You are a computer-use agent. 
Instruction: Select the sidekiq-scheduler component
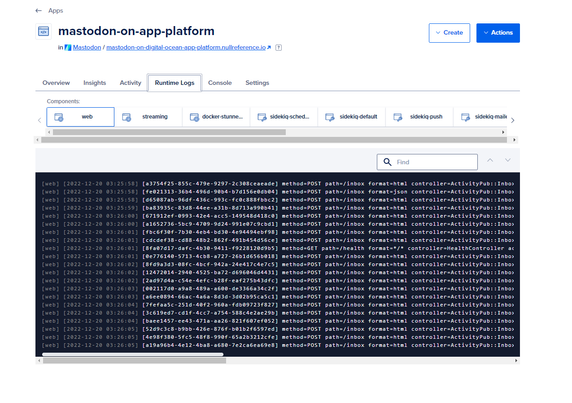[x=284, y=117]
